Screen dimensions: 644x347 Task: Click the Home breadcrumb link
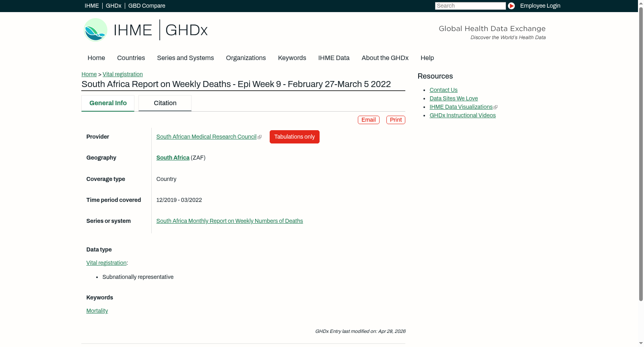click(x=89, y=74)
